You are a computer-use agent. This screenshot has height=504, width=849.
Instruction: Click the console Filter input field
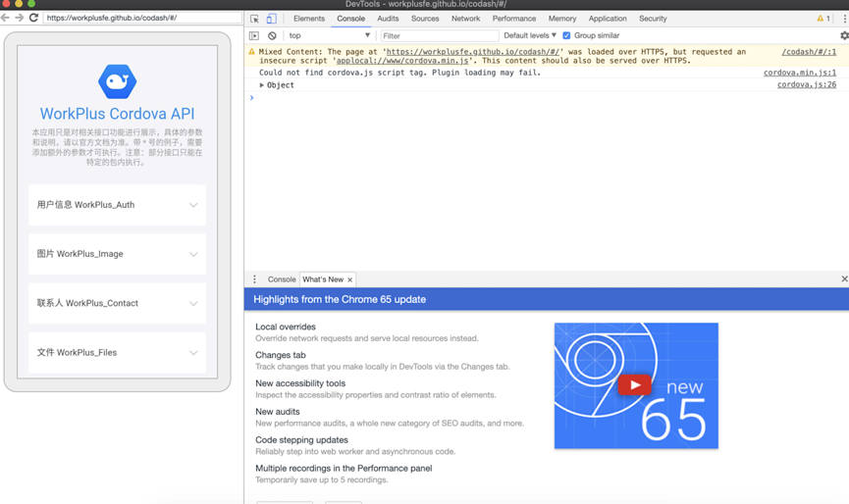tap(437, 35)
